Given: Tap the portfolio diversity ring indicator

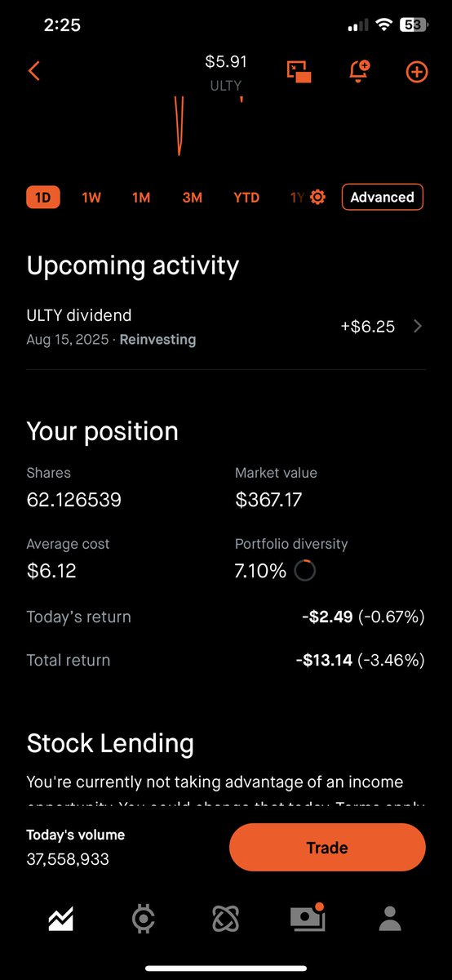Looking at the screenshot, I should click(304, 571).
